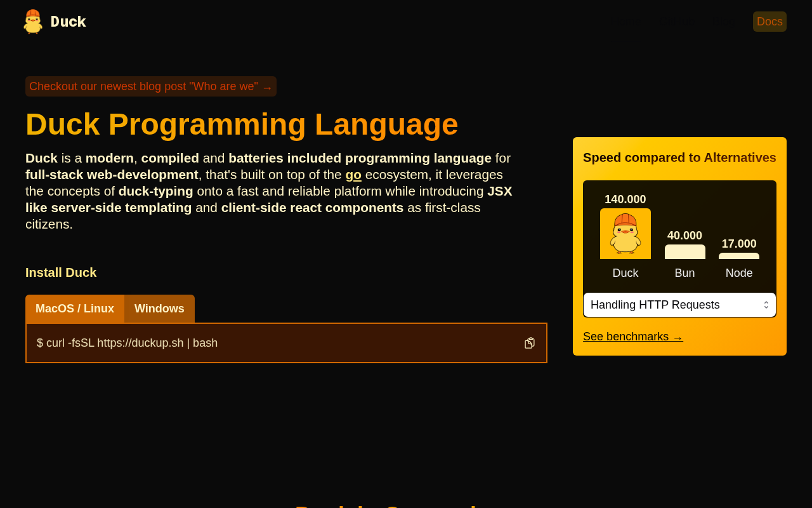This screenshot has height=508, width=812.
Task: Click the Node bar in the speed chart
Action: pyautogui.click(x=739, y=256)
